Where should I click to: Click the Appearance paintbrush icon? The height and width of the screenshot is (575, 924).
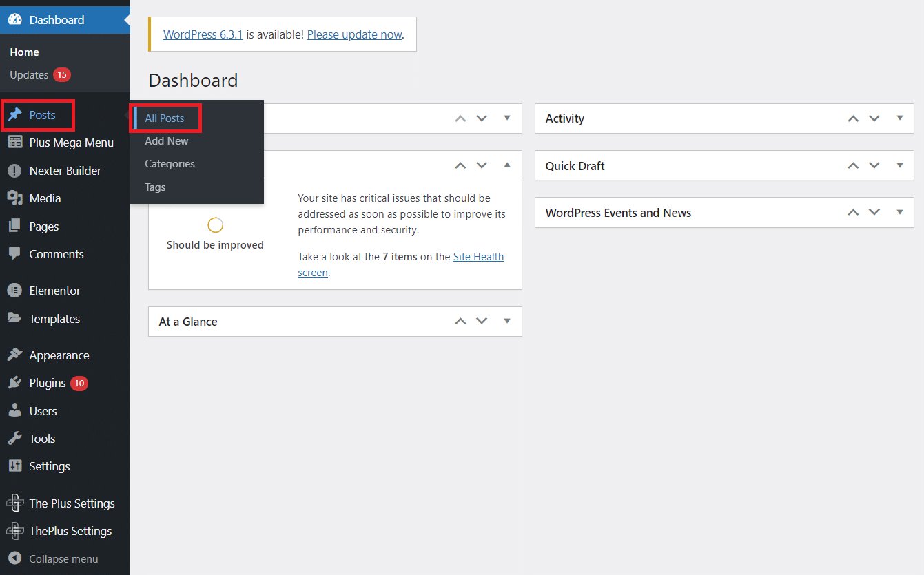pos(14,355)
